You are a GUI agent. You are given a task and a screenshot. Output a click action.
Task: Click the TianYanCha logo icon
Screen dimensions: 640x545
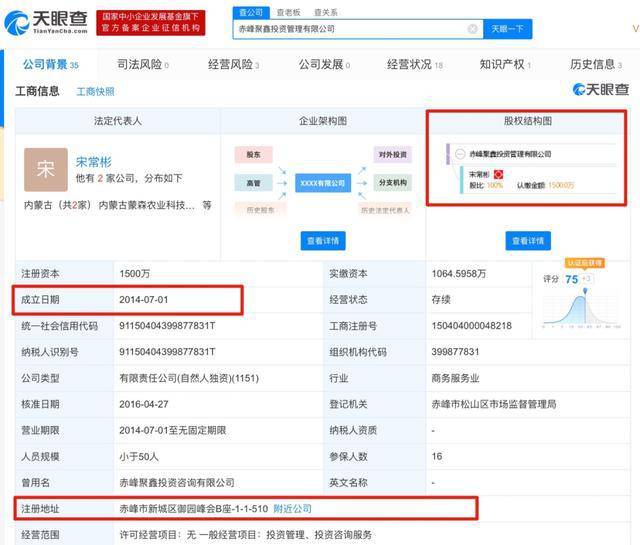(x=16, y=22)
